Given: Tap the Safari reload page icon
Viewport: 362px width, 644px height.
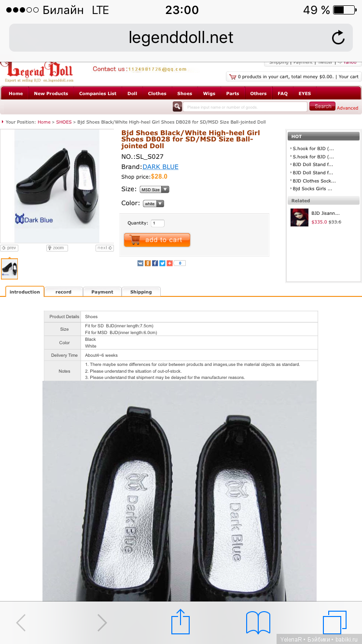Looking at the screenshot, I should tap(338, 38).
